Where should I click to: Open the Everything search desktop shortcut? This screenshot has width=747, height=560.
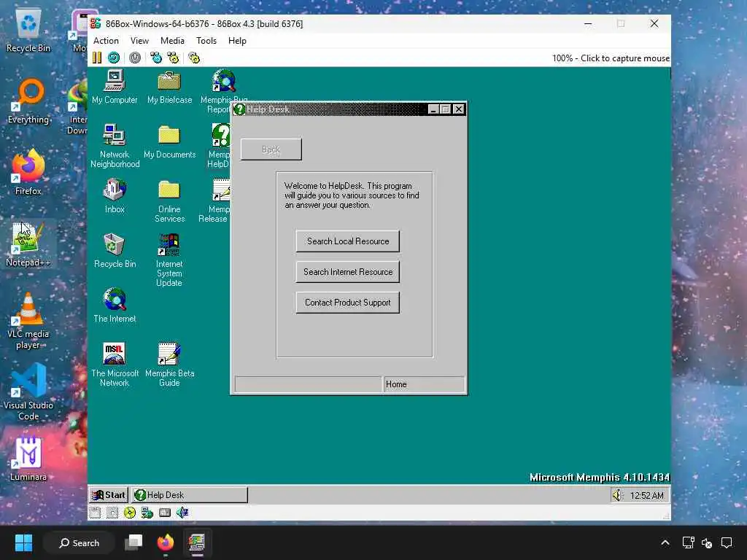(28, 101)
